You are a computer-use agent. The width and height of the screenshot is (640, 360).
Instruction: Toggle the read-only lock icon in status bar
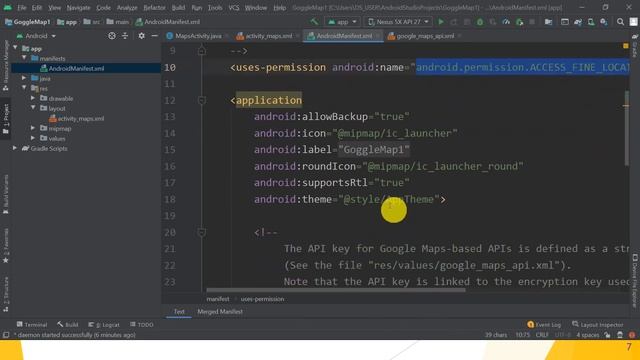[x=607, y=335]
